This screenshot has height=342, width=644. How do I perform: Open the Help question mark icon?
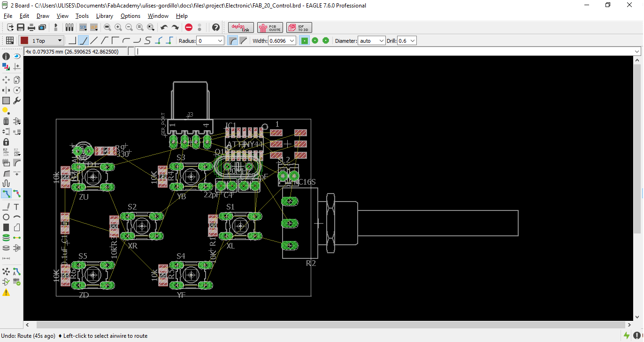pos(215,27)
